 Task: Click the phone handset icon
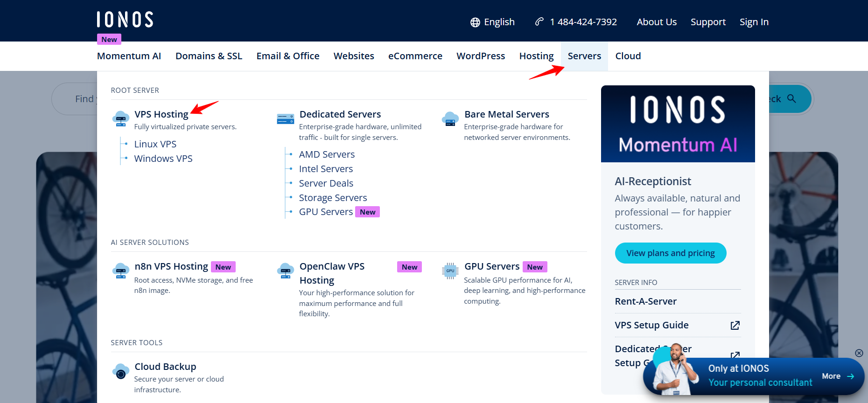539,21
